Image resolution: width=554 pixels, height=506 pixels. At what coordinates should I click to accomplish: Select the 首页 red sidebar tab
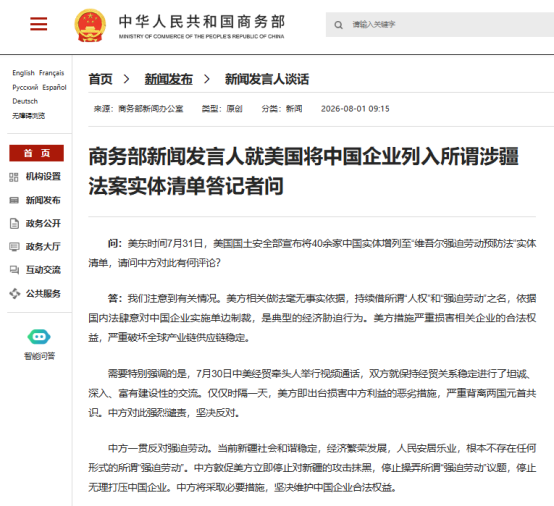tap(37, 153)
